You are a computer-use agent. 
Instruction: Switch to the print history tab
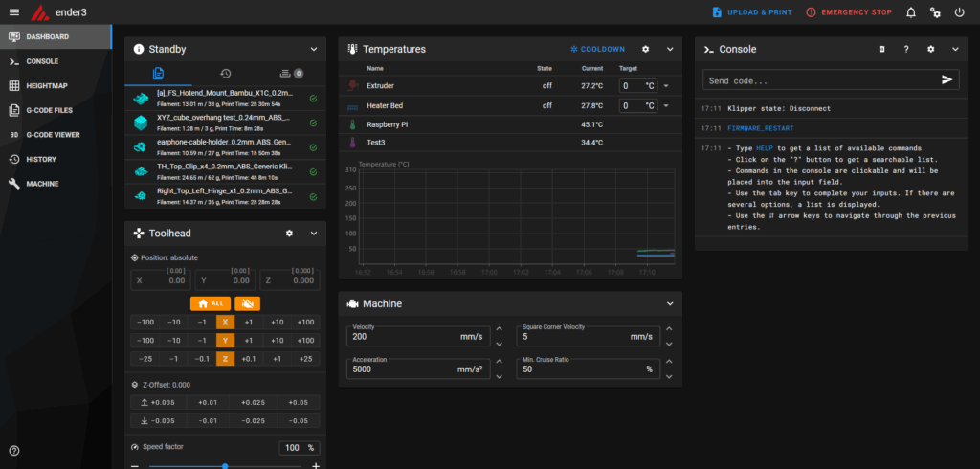pyautogui.click(x=225, y=73)
